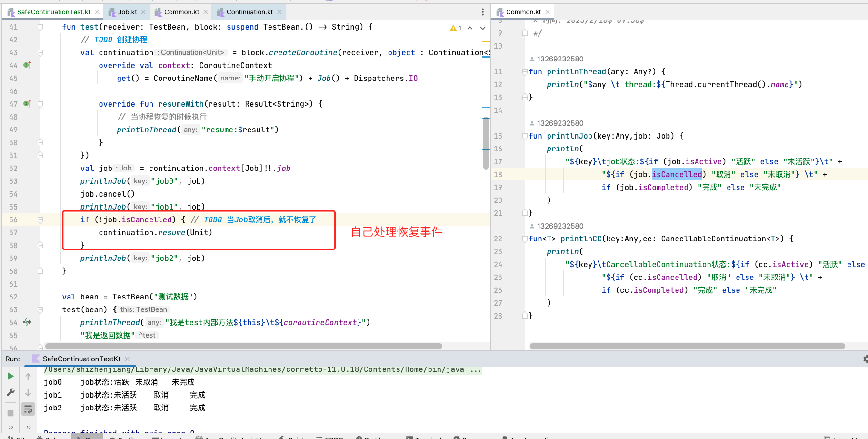Click the override gutter icon on line 47
Image resolution: width=868 pixels, height=439 pixels.
28,104
